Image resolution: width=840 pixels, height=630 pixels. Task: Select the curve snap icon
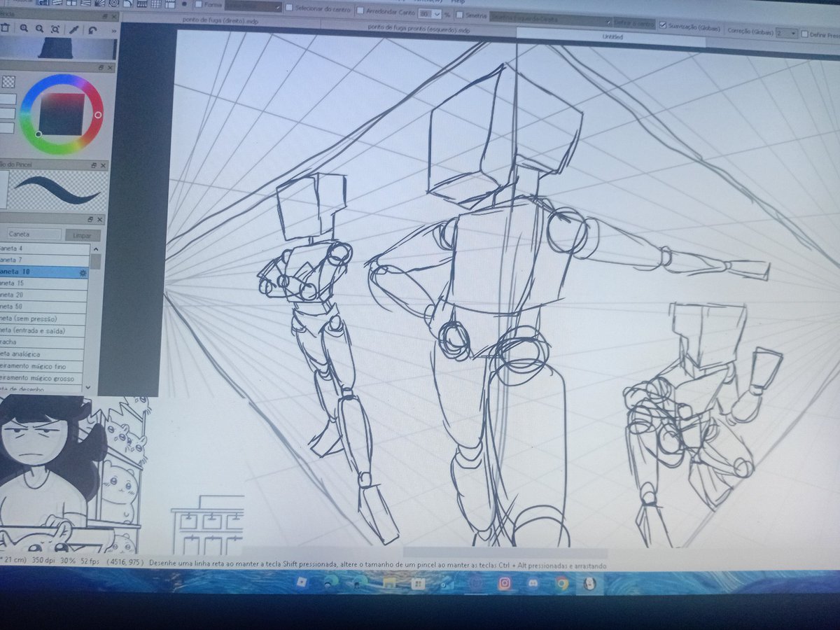coord(127,3)
